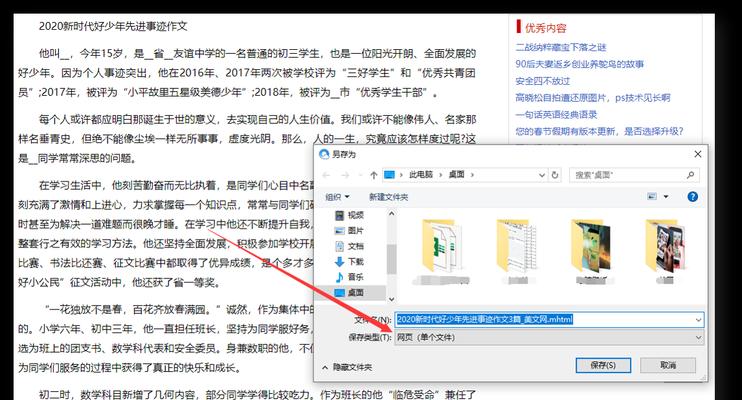Change the view layout icon
The height and width of the screenshot is (400, 742).
pyautogui.click(x=652, y=196)
